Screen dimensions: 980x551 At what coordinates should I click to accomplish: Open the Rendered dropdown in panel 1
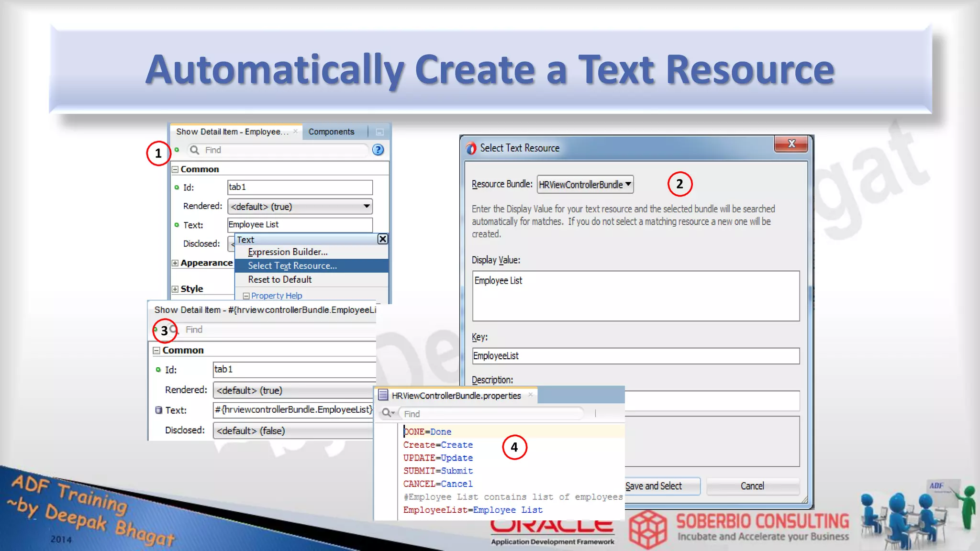[366, 206]
